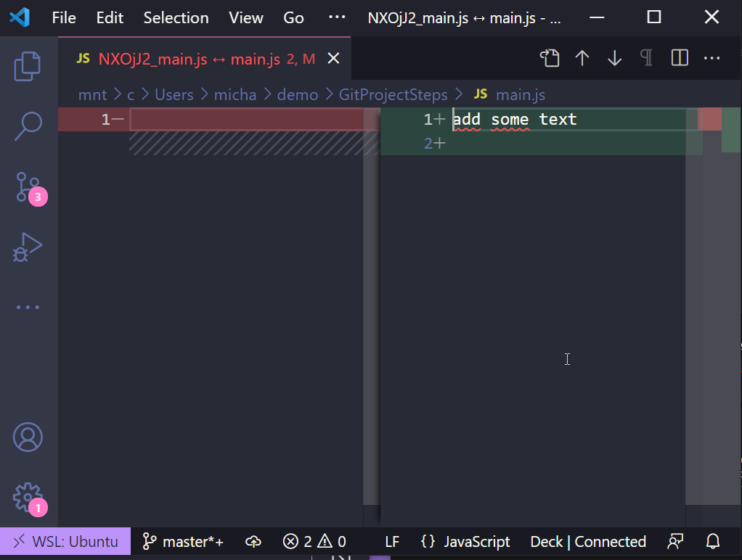Toggle inline diff view split icon
This screenshot has height=560, width=742.
(680, 59)
